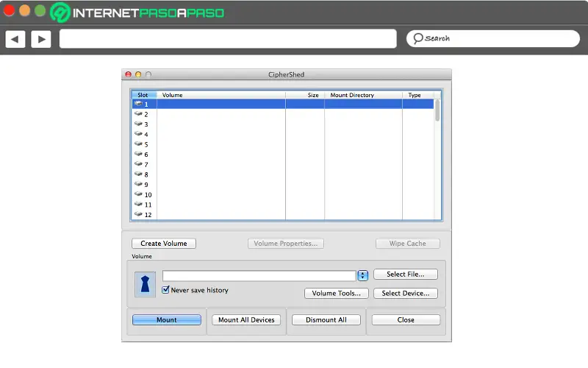The image size is (588, 368).
Task: Select the slot 6 drive icon
Action: (x=138, y=154)
